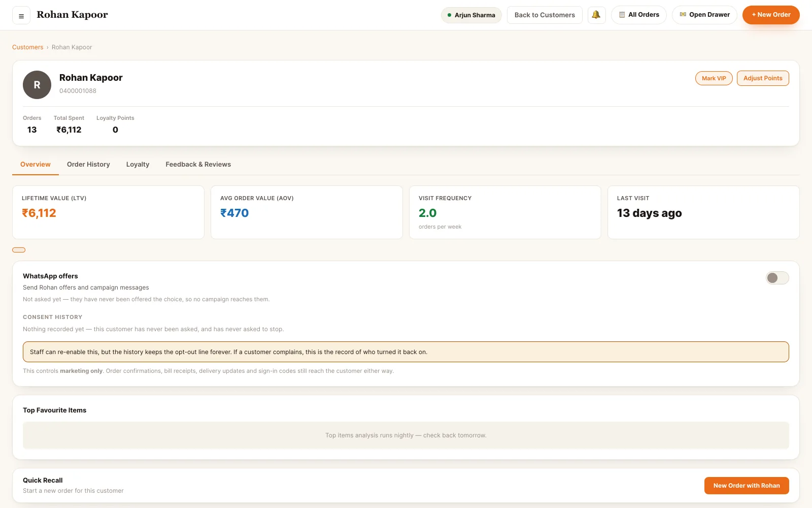Switch to Overview tab
Image resolution: width=812 pixels, height=508 pixels.
click(36, 165)
